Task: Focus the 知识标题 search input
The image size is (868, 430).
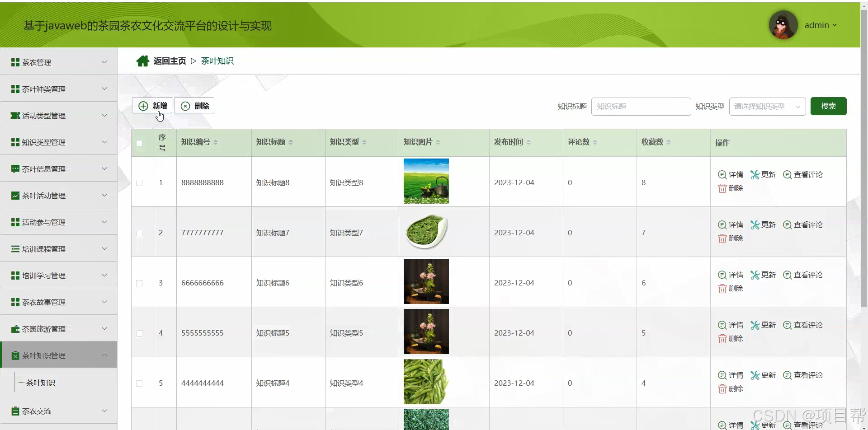Action: (x=641, y=107)
